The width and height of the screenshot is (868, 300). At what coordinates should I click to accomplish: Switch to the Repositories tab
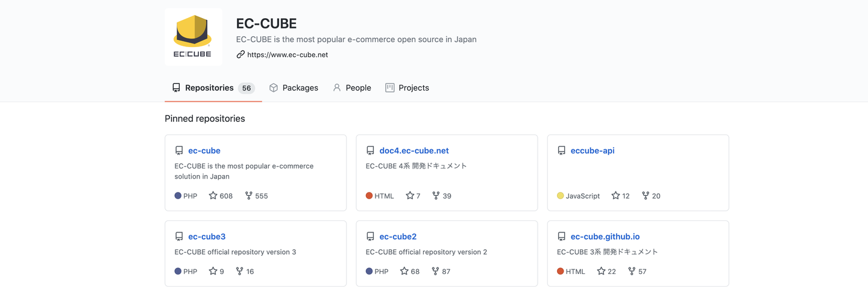pos(209,88)
